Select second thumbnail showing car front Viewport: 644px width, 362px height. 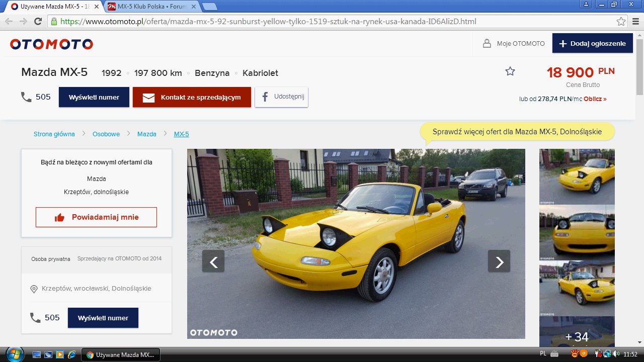[577, 232]
